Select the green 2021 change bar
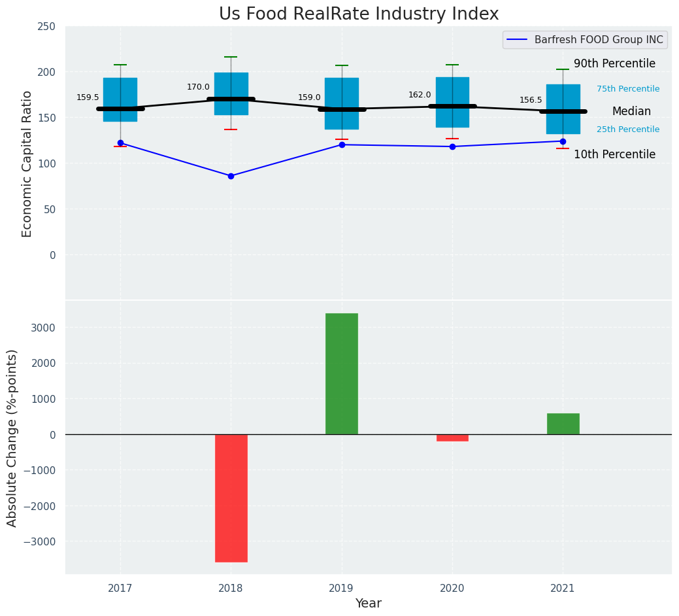The width and height of the screenshot is (679, 616). [563, 424]
